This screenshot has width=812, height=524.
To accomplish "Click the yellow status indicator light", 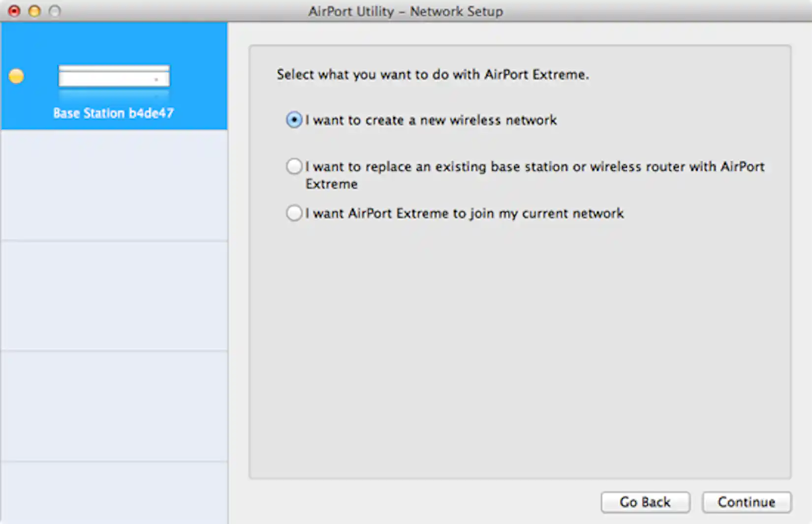I will pos(16,76).
